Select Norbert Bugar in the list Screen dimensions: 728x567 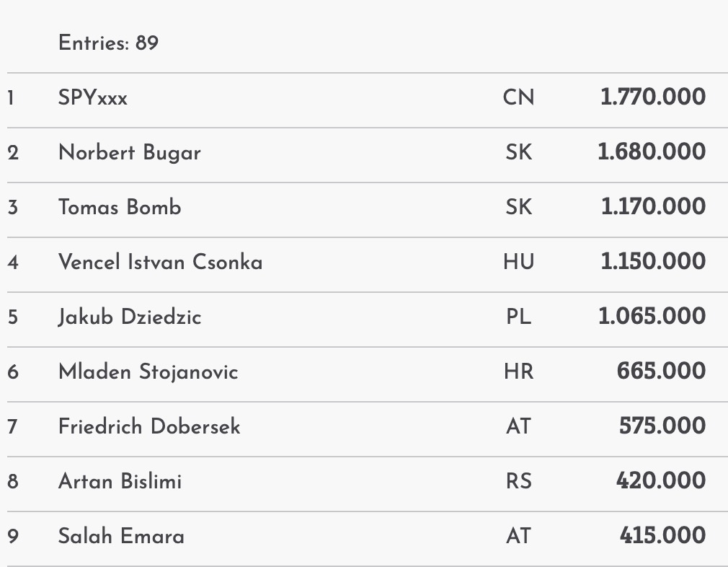click(x=130, y=152)
